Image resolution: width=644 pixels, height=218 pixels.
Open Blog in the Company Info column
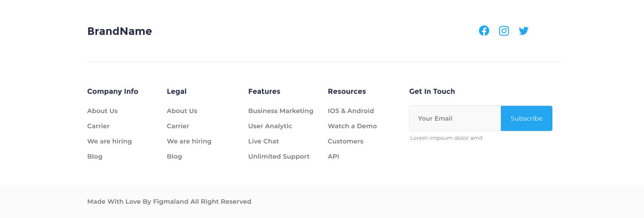(x=95, y=156)
